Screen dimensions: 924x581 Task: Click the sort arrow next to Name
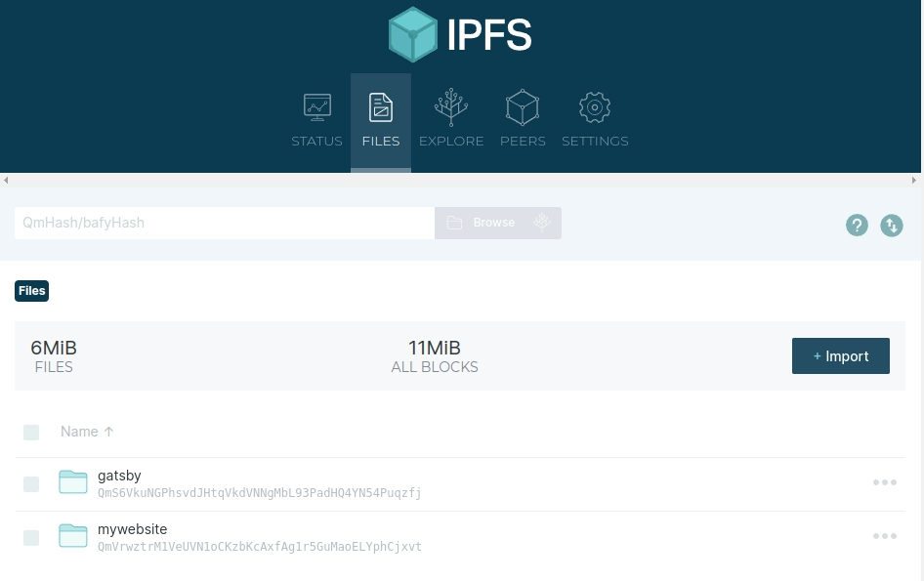tap(108, 432)
